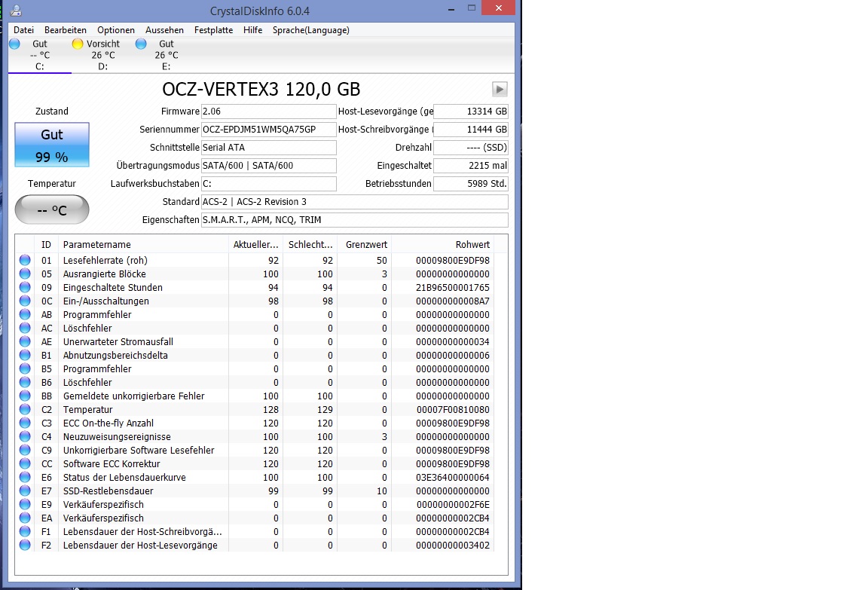The height and width of the screenshot is (590, 868).
Task: Click the Eingeschaltet 2215 mal value
Action: 470,166
